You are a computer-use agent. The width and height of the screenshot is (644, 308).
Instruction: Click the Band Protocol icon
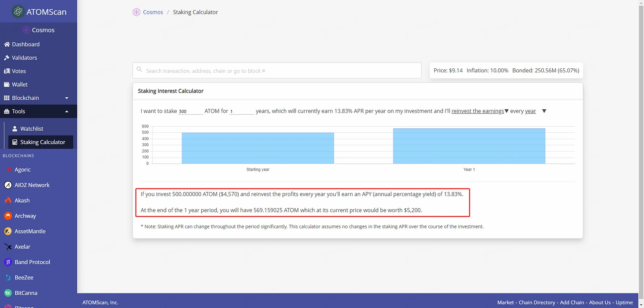[x=8, y=262]
